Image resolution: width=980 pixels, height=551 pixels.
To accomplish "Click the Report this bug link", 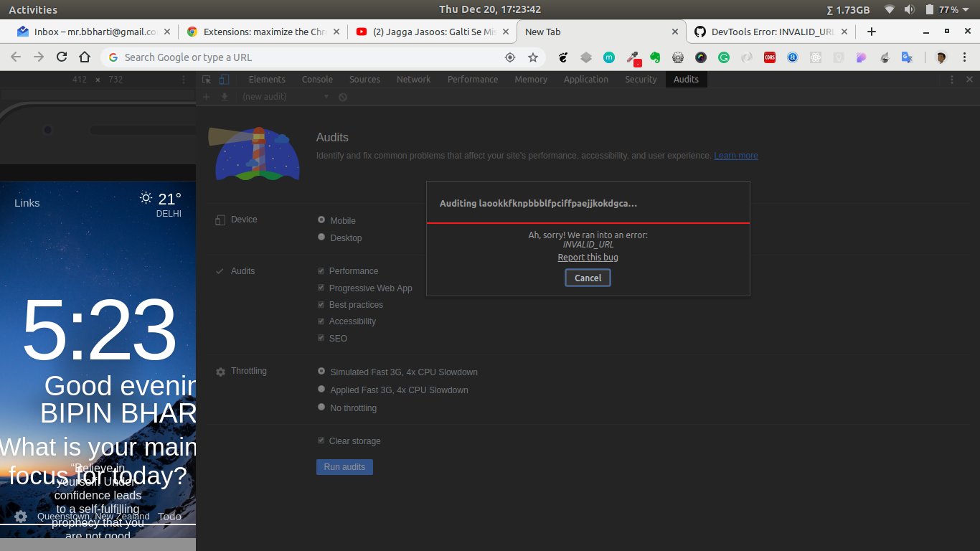I will (587, 257).
